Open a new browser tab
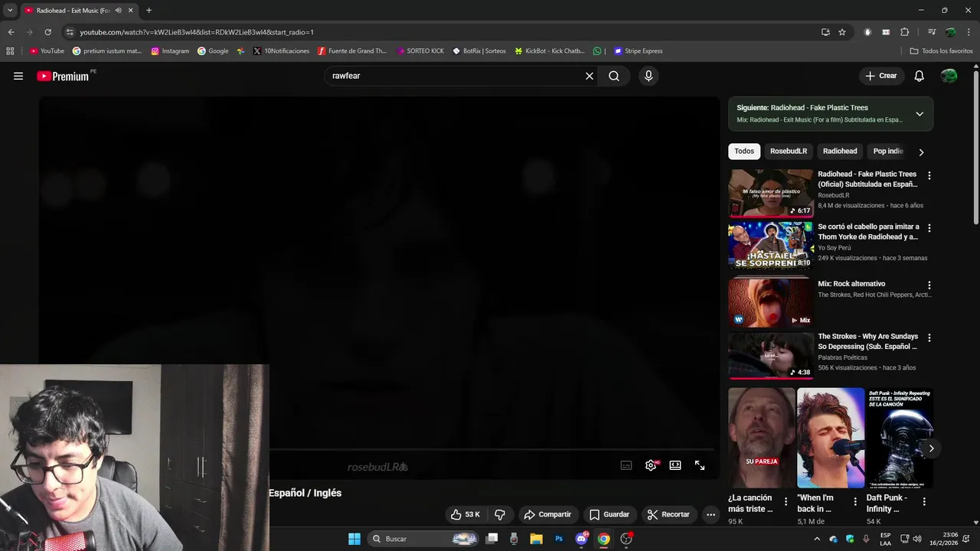 pyautogui.click(x=149, y=11)
